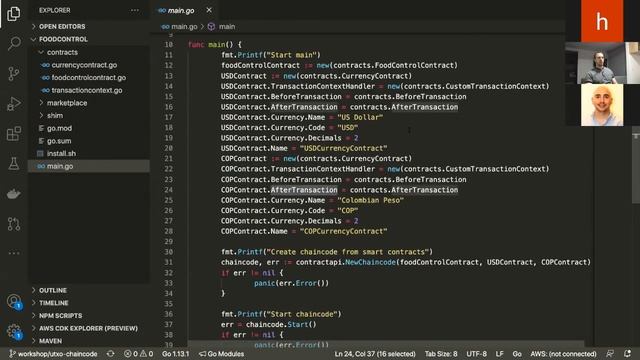Viewport: 640px width, 360px height.
Task: Open the Explorer view in activity bar
Action: click(13, 13)
